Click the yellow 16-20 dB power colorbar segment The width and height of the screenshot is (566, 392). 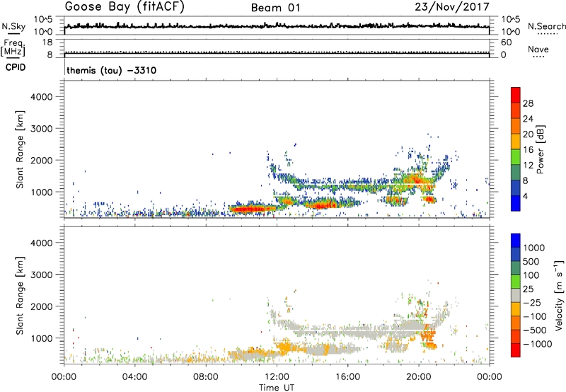click(516, 142)
